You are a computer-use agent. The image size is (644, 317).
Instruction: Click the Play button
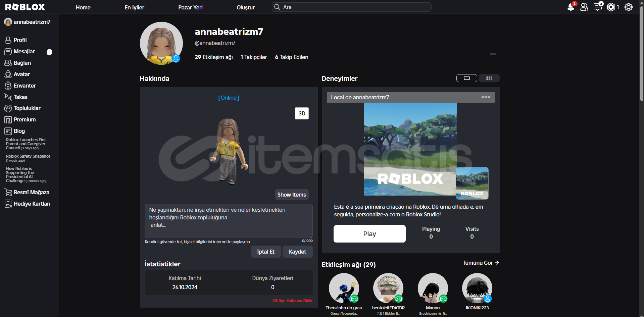point(369,234)
